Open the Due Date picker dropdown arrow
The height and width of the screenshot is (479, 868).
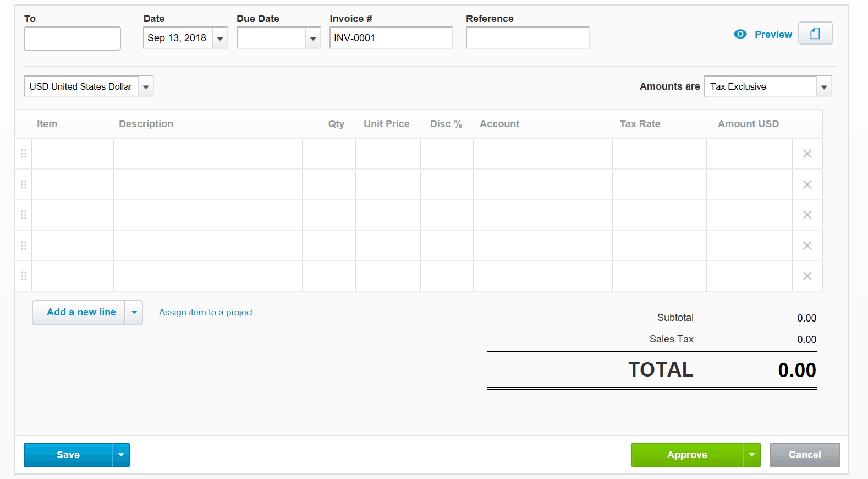(313, 38)
